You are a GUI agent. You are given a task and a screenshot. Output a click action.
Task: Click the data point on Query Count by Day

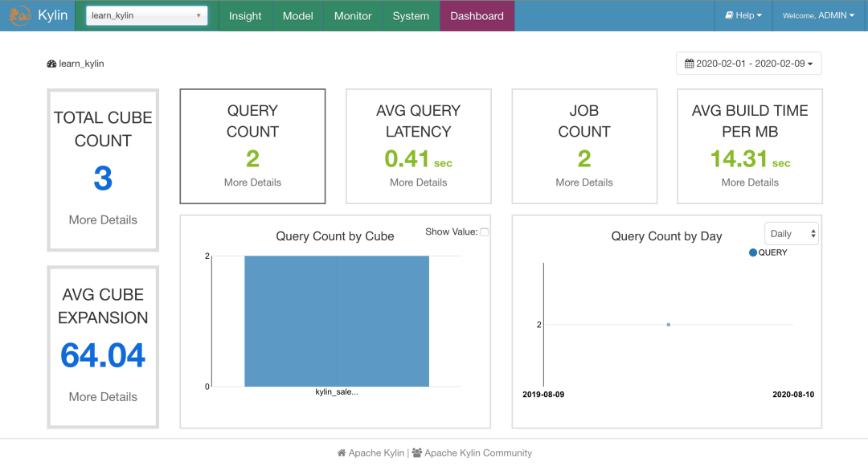[669, 325]
